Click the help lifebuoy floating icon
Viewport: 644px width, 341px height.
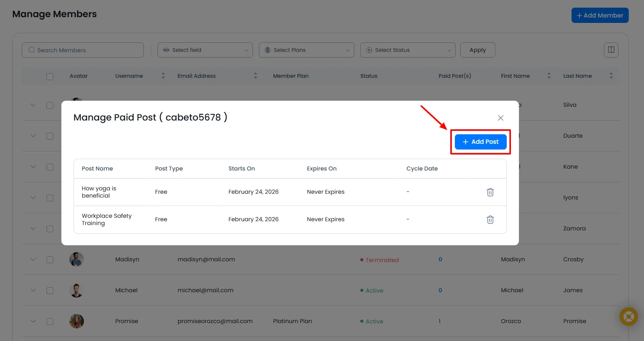pos(628,317)
